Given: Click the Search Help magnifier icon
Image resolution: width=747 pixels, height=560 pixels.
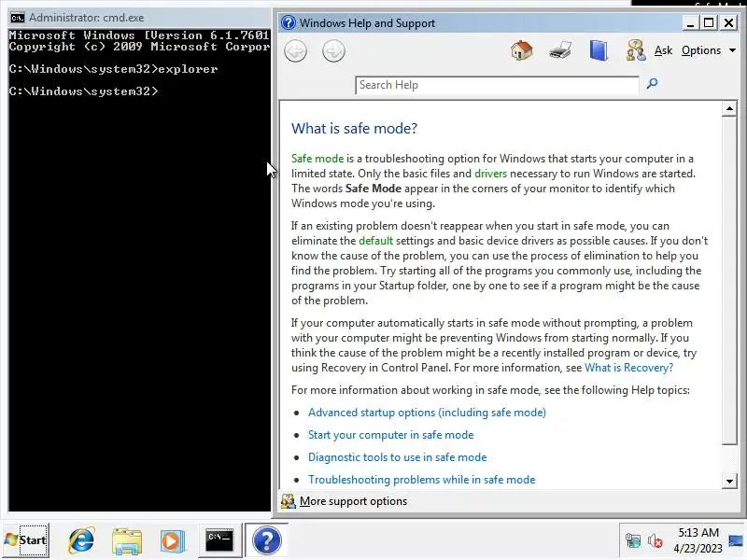Looking at the screenshot, I should tap(652, 84).
